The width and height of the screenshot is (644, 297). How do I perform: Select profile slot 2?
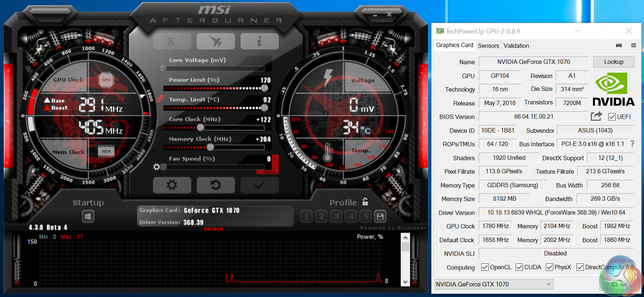coord(321,217)
